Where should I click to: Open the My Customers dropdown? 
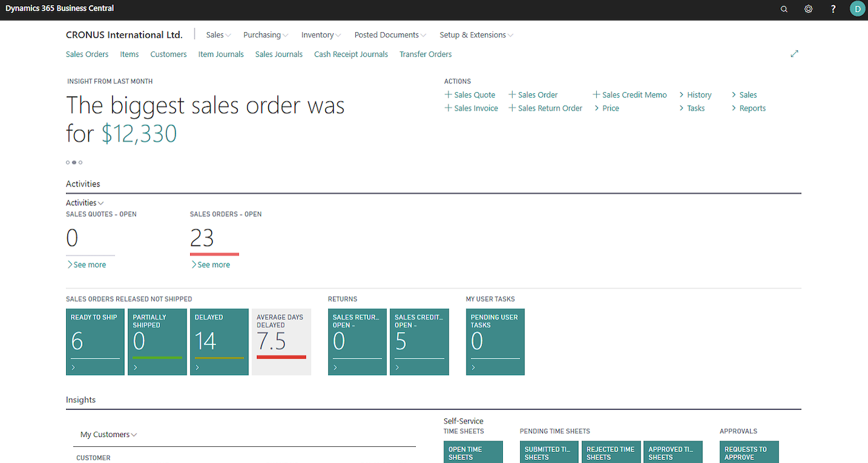point(109,435)
